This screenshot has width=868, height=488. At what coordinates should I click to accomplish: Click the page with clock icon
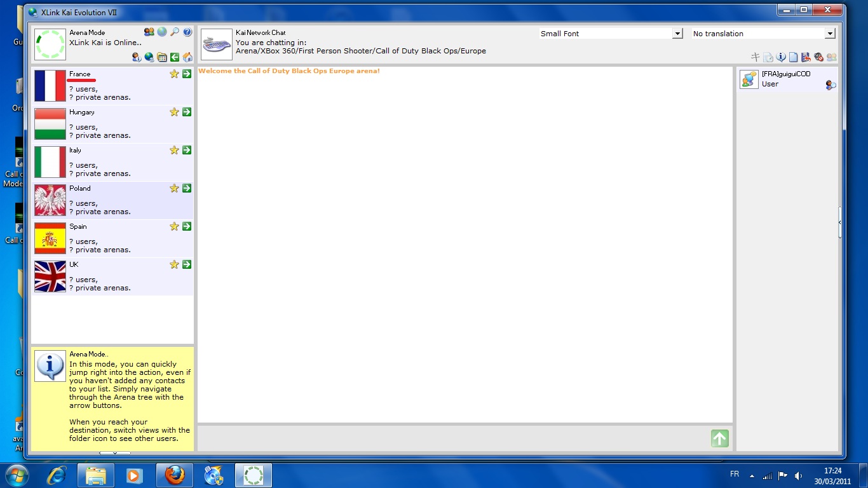click(768, 57)
